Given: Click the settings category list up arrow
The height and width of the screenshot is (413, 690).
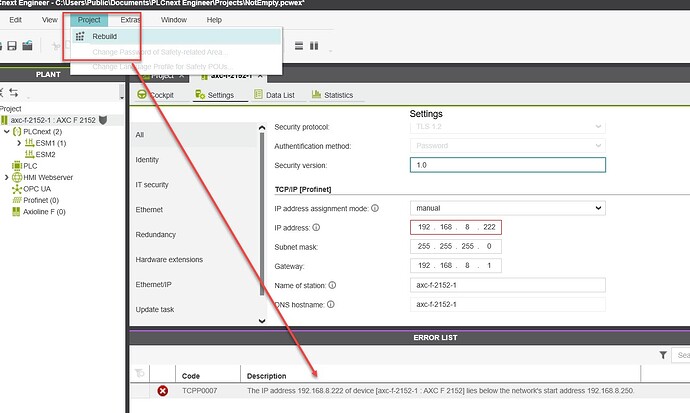Looking at the screenshot, I should pos(262,128).
